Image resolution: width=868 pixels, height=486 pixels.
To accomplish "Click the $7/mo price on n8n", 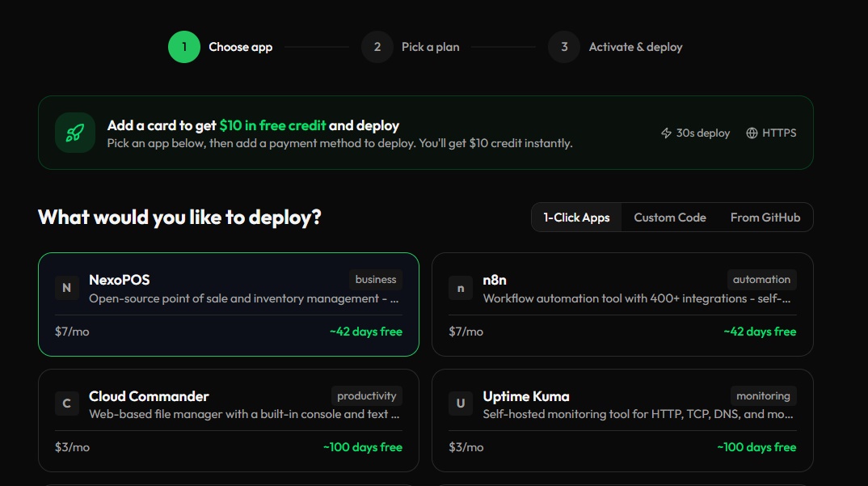I will (x=466, y=332).
